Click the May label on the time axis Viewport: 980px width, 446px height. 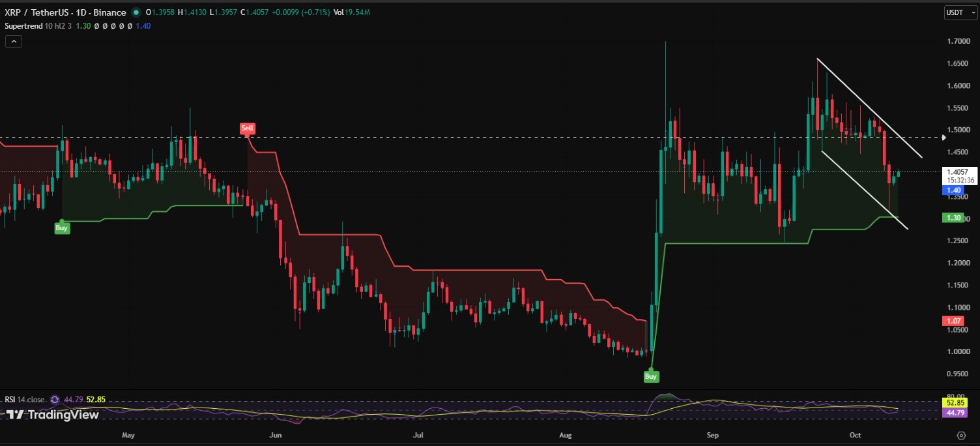point(128,435)
